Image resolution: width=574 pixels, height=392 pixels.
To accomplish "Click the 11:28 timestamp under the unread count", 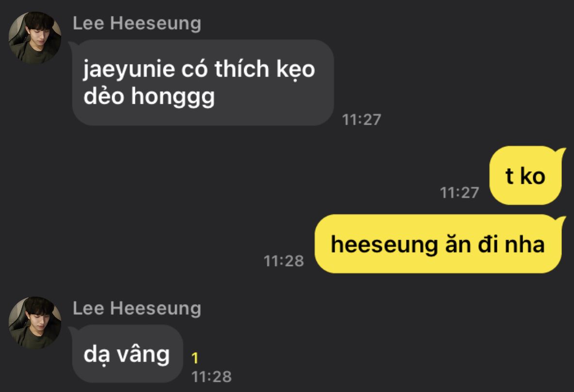I will coord(211,376).
